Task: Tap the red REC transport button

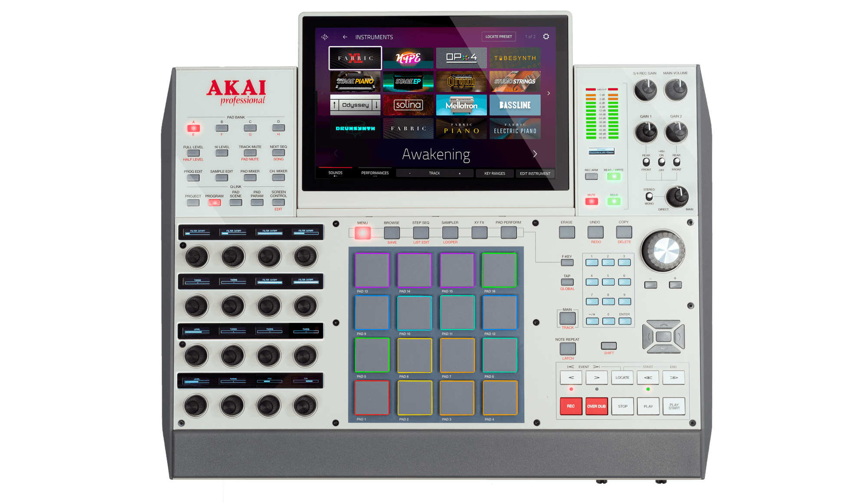Action: [x=571, y=406]
